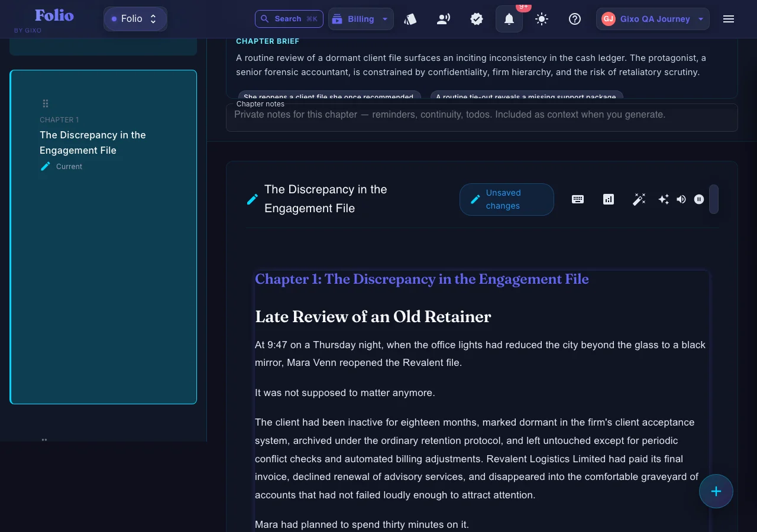This screenshot has height=532, width=757.
Task: Click 'She reopens a client file' tag
Action: (329, 96)
